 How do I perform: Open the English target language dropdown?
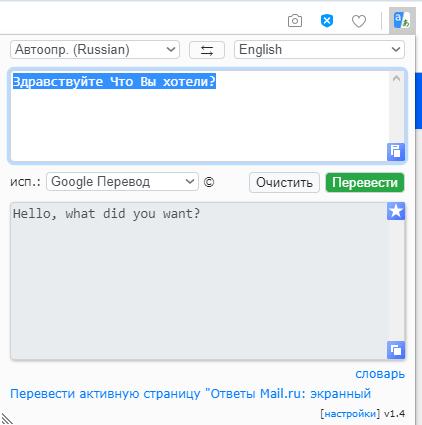pos(319,50)
